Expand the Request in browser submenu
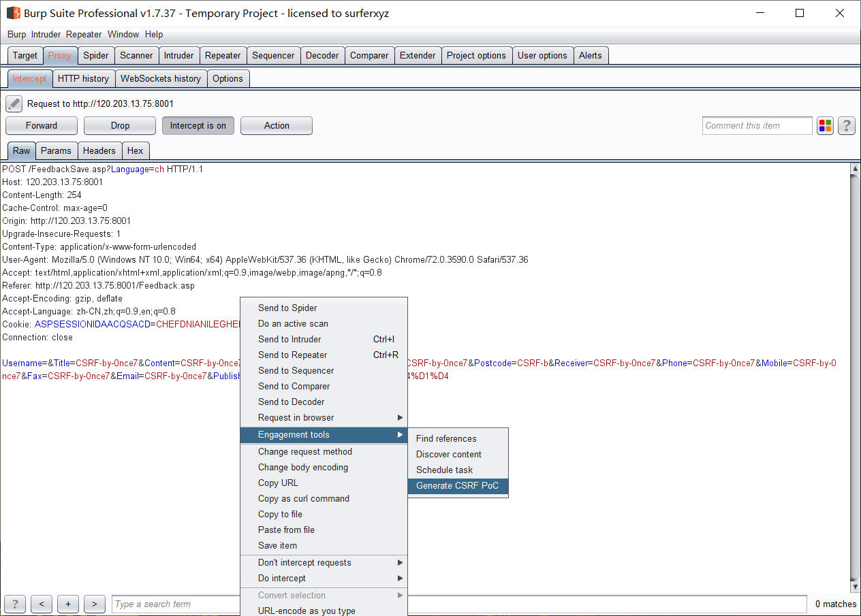The height and width of the screenshot is (616, 861). (x=324, y=418)
